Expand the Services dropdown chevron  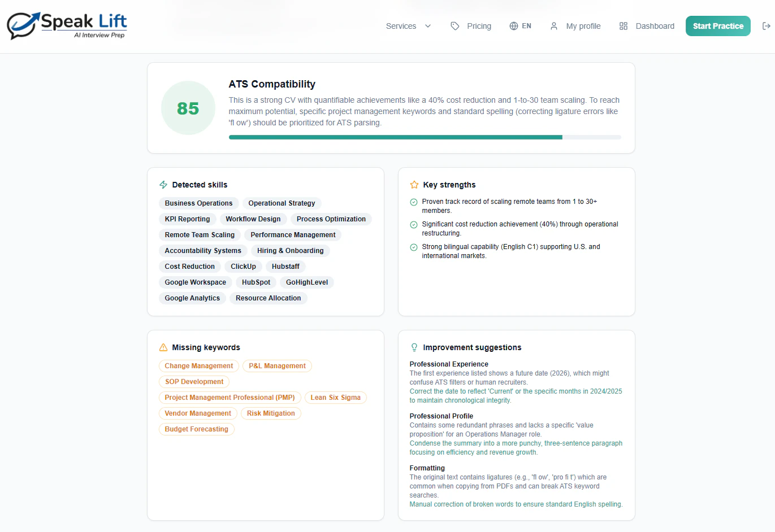point(428,26)
